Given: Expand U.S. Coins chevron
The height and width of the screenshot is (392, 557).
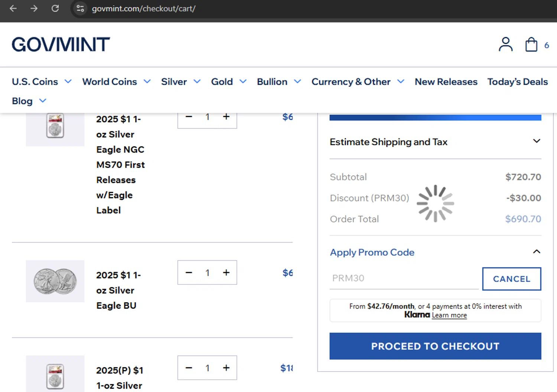Looking at the screenshot, I should 68,81.
